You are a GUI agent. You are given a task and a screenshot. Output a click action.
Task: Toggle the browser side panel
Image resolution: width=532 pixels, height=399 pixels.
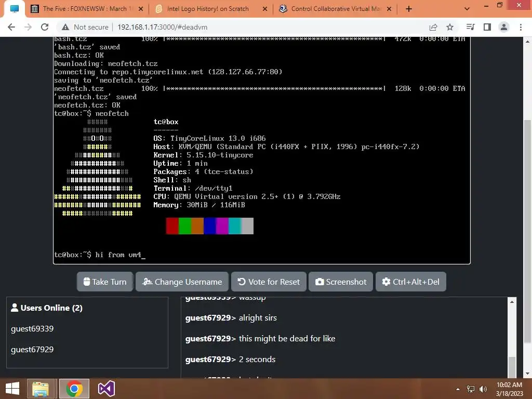click(x=487, y=27)
